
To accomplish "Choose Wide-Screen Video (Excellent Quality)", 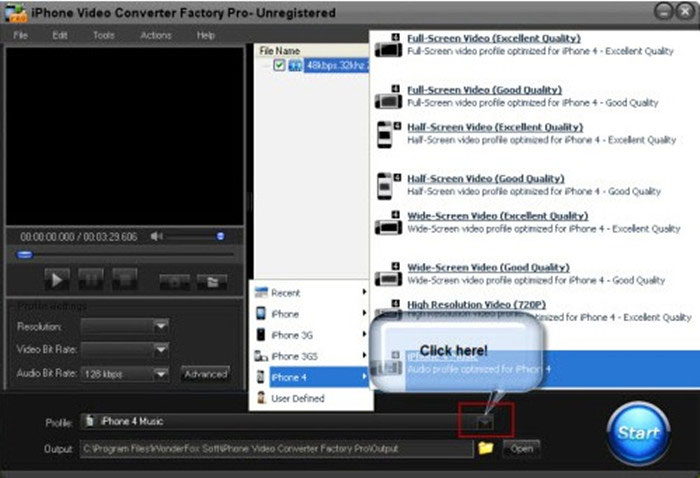I will click(498, 216).
